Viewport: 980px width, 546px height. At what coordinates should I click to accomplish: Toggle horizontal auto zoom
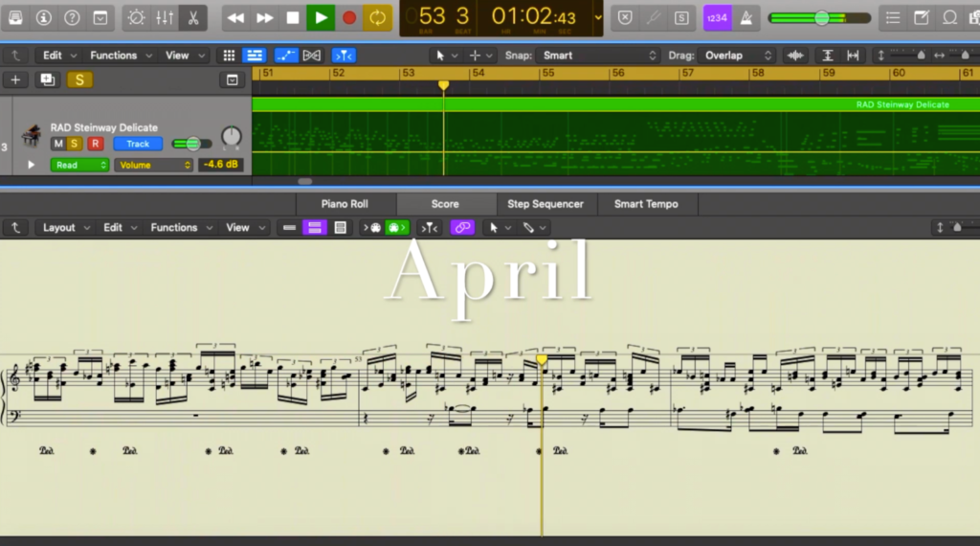(x=853, y=56)
